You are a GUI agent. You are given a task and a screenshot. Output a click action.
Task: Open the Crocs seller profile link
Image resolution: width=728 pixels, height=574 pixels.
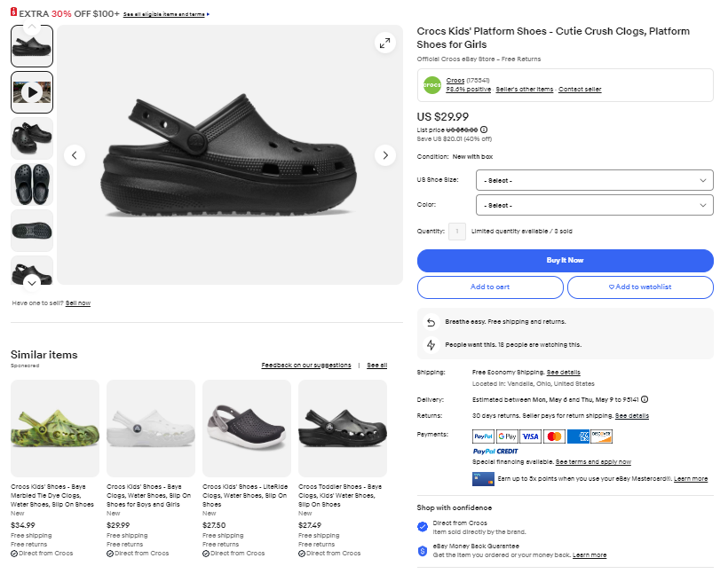pyautogui.click(x=455, y=80)
